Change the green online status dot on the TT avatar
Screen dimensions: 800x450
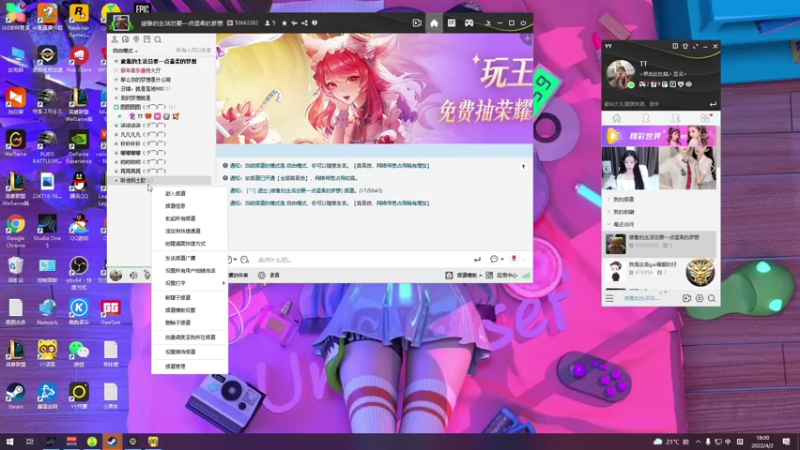(x=631, y=85)
